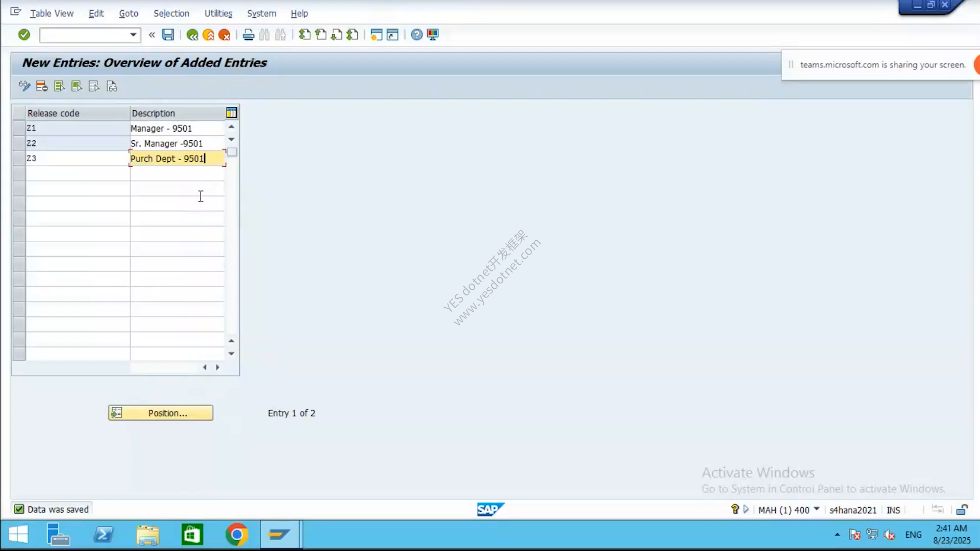Click the Position... button
The width and height of the screenshot is (980, 551).
(161, 413)
